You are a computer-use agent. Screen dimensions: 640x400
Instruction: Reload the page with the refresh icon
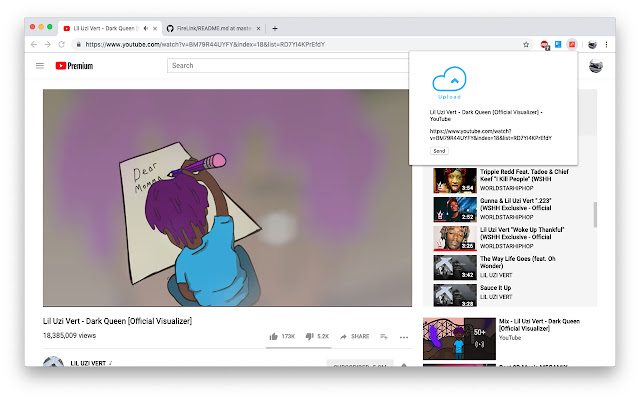click(61, 44)
